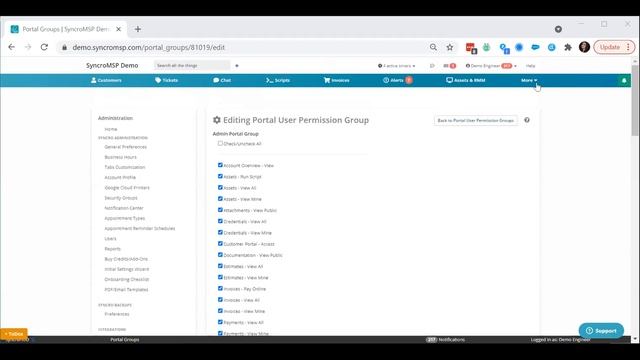The width and height of the screenshot is (640, 360).
Task: Uncheck Documentation - View Public
Action: (220, 255)
